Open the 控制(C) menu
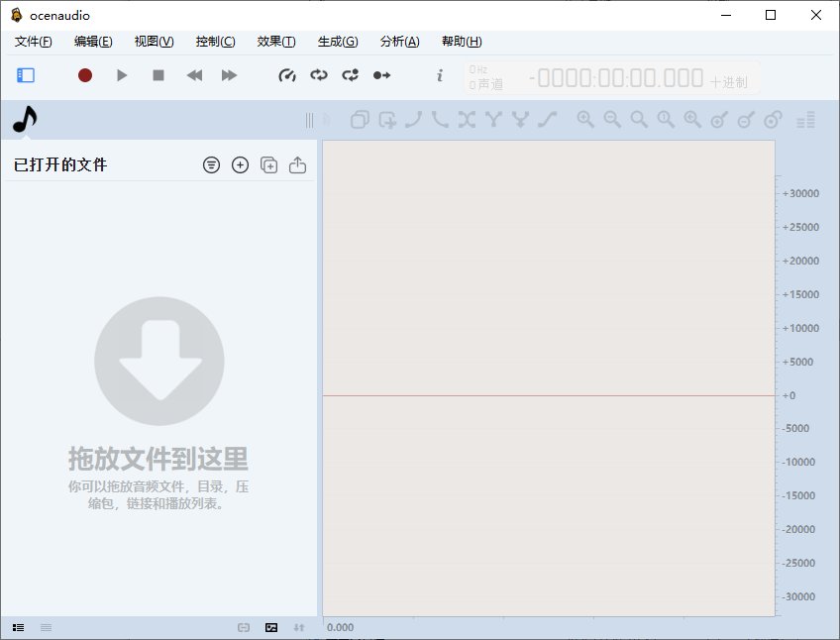This screenshot has width=840, height=640. pos(215,42)
